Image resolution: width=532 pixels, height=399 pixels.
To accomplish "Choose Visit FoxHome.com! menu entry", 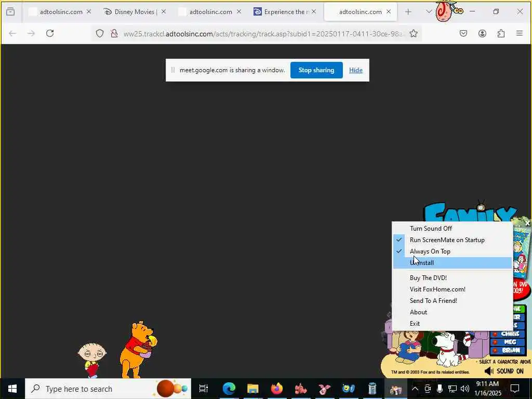I will pyautogui.click(x=453, y=289).
